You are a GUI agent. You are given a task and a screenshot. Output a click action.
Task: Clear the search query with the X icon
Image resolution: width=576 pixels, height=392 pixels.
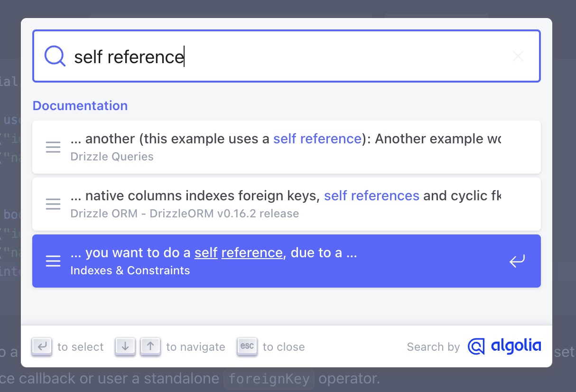[518, 56]
